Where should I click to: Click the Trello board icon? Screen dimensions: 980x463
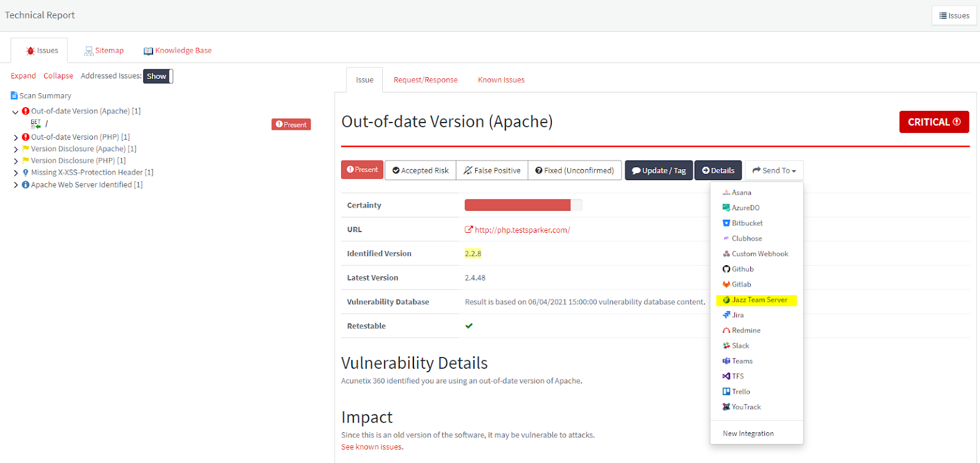pyautogui.click(x=726, y=391)
